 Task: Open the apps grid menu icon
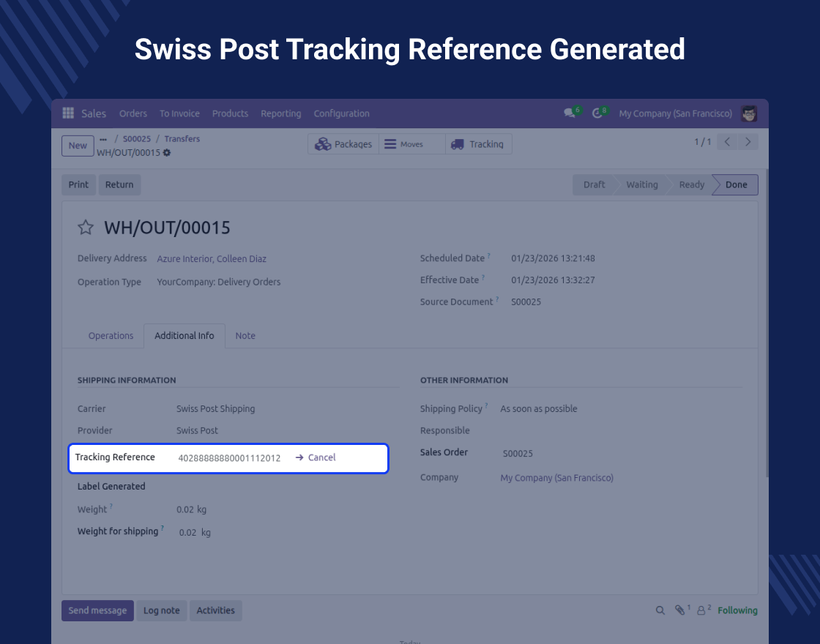coord(68,113)
